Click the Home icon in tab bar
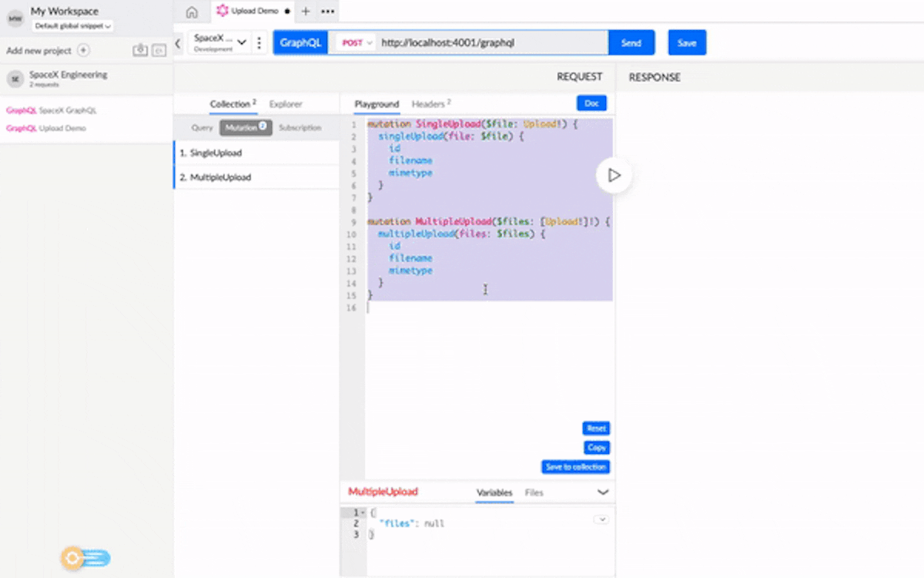The image size is (924, 578). tap(192, 12)
